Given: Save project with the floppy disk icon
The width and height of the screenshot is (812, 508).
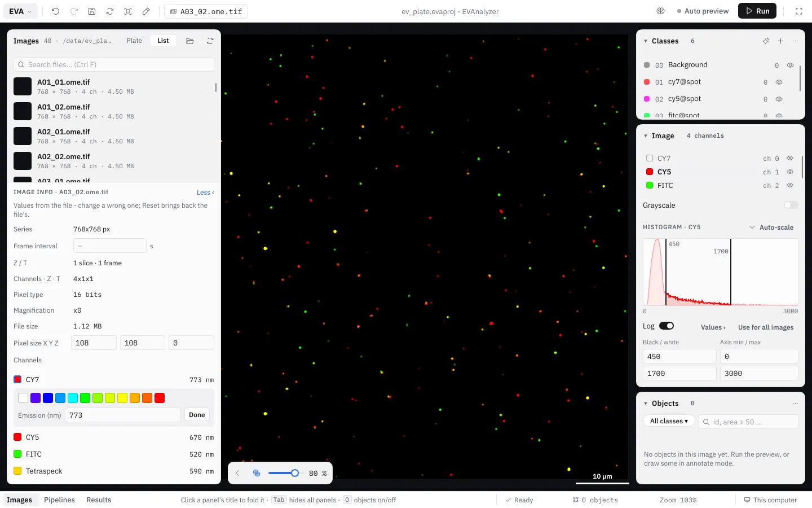Looking at the screenshot, I should click(x=92, y=11).
